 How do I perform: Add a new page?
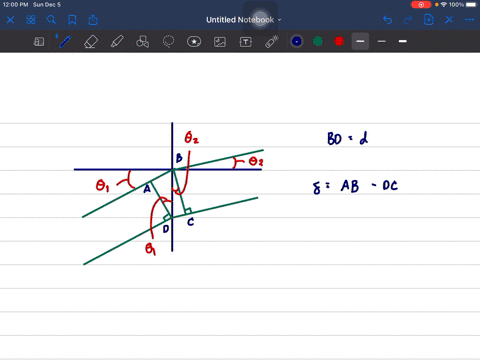pos(428,20)
